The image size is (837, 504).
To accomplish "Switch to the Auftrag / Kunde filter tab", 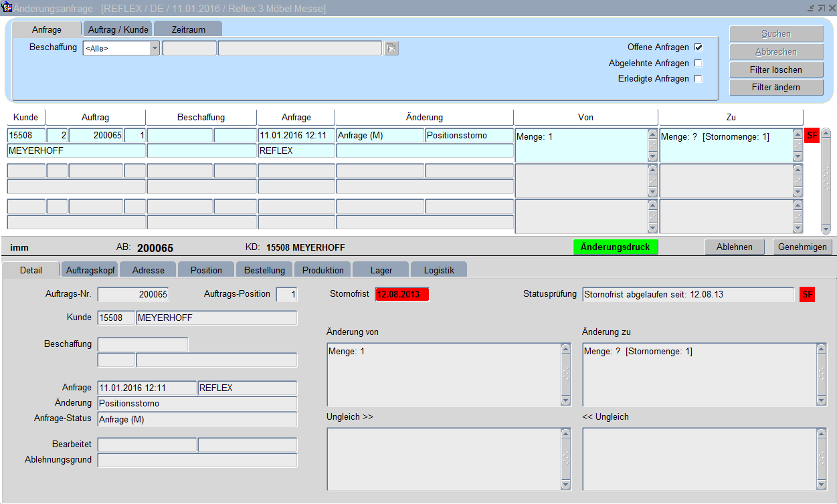I will coord(118,29).
